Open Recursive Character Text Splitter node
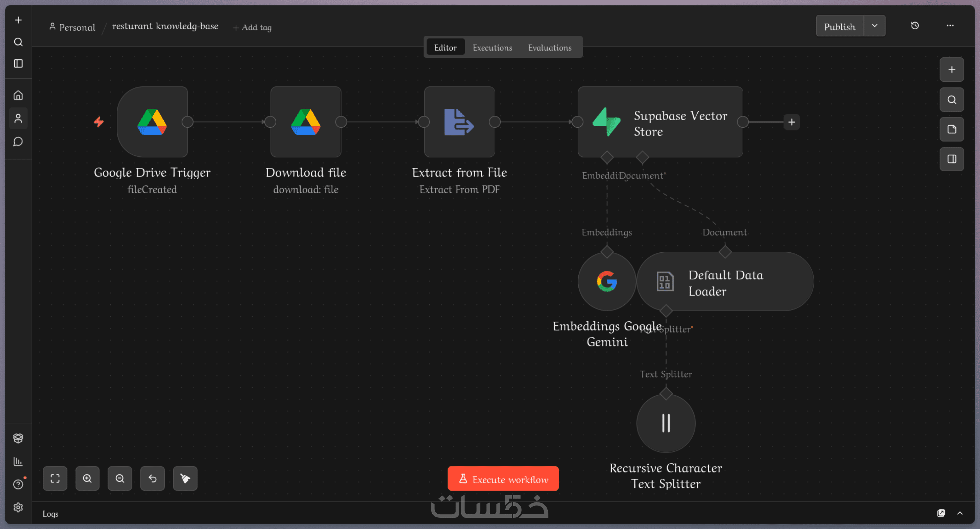 [665, 423]
